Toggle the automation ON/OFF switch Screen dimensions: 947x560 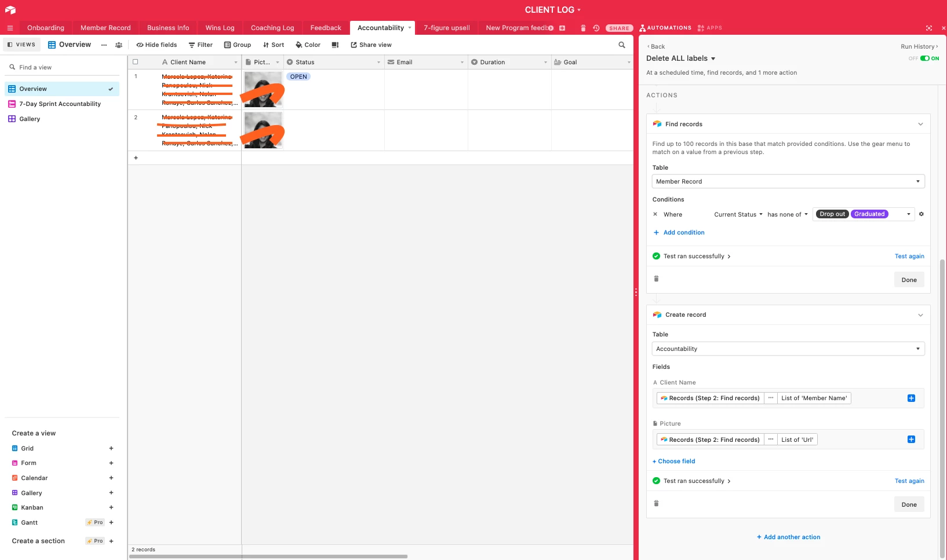pyautogui.click(x=925, y=58)
